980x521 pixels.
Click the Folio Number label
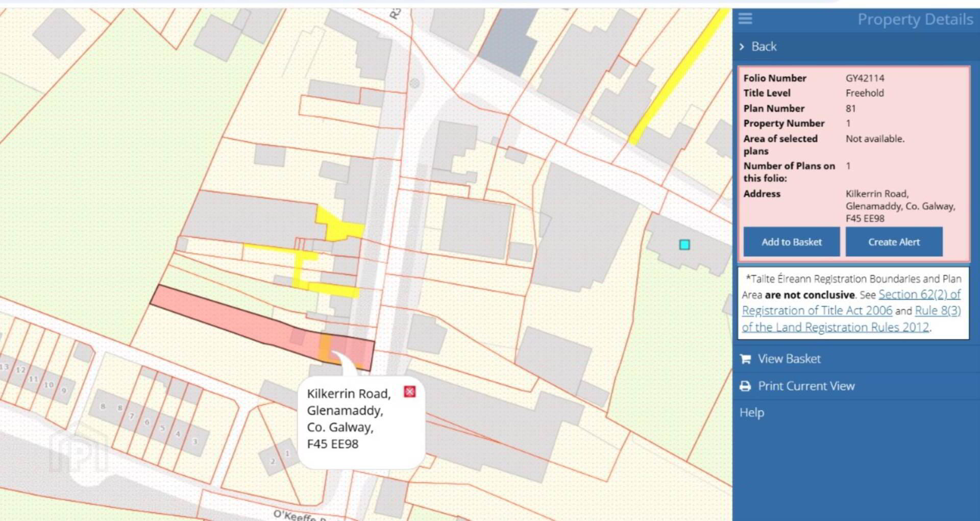(x=775, y=78)
